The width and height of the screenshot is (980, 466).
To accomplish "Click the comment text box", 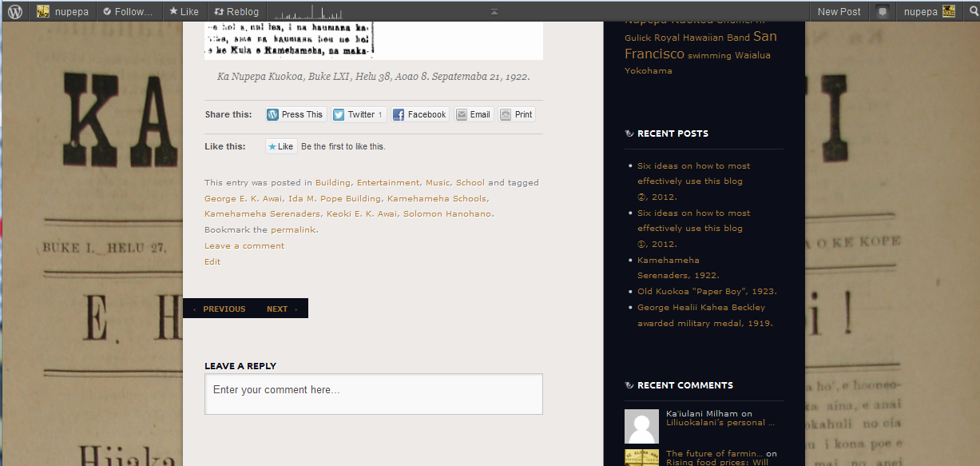I will click(373, 394).
